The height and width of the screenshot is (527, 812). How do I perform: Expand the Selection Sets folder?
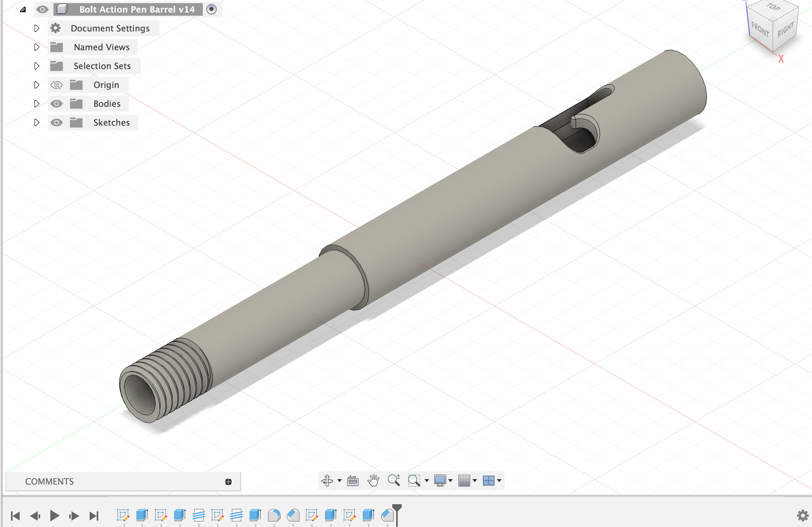click(37, 66)
